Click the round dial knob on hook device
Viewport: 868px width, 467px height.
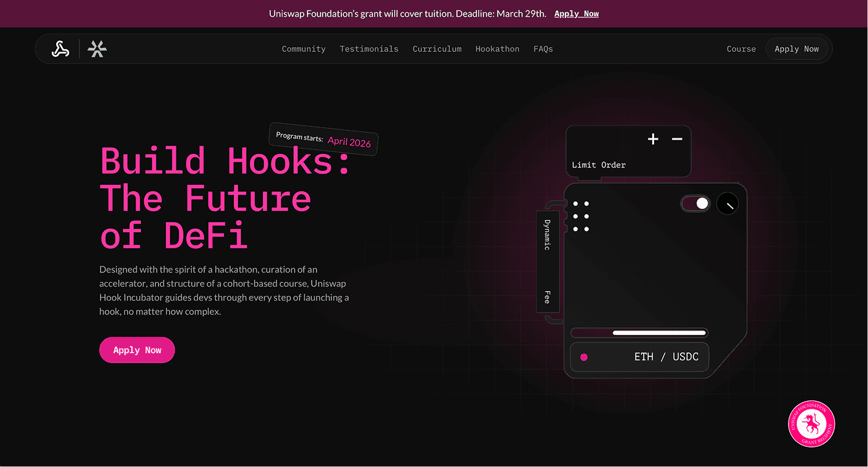[728, 204]
